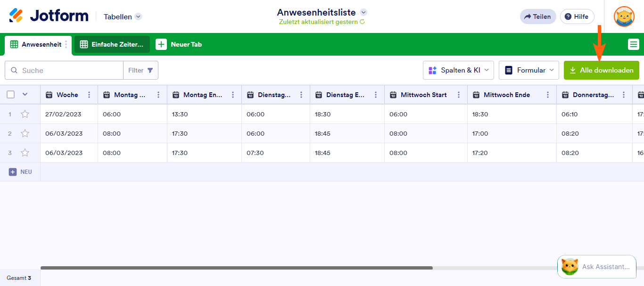Click the refresh icon next to update status

362,22
